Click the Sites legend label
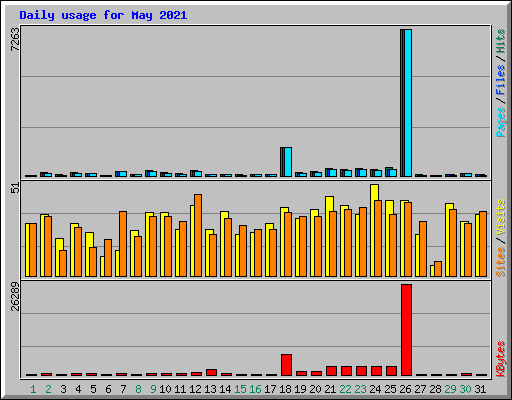The image size is (512, 400). pos(500,262)
